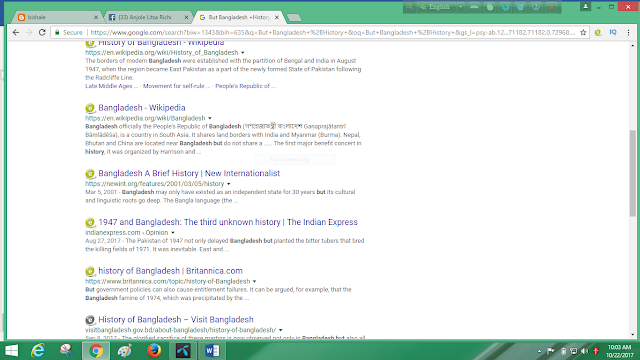Screen dimensions: 640x360
Task: Open help question mark in floating toolbar
Action: (x=536, y=7)
